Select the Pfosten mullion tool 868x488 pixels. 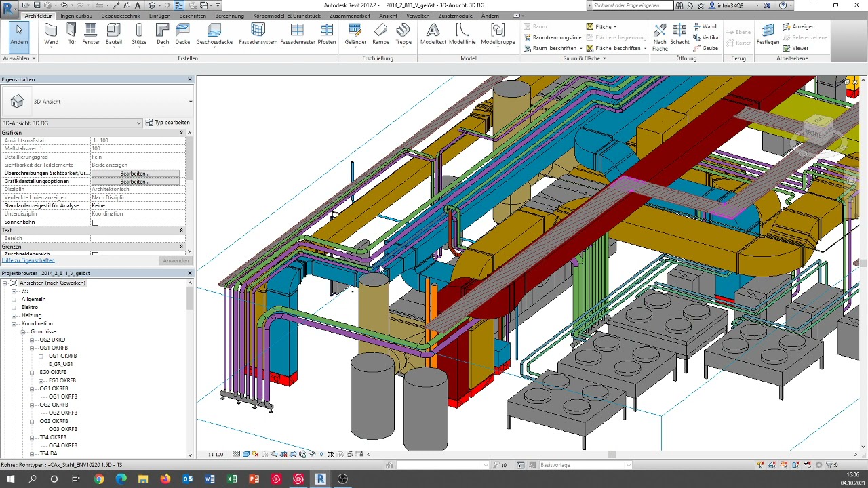(x=327, y=34)
